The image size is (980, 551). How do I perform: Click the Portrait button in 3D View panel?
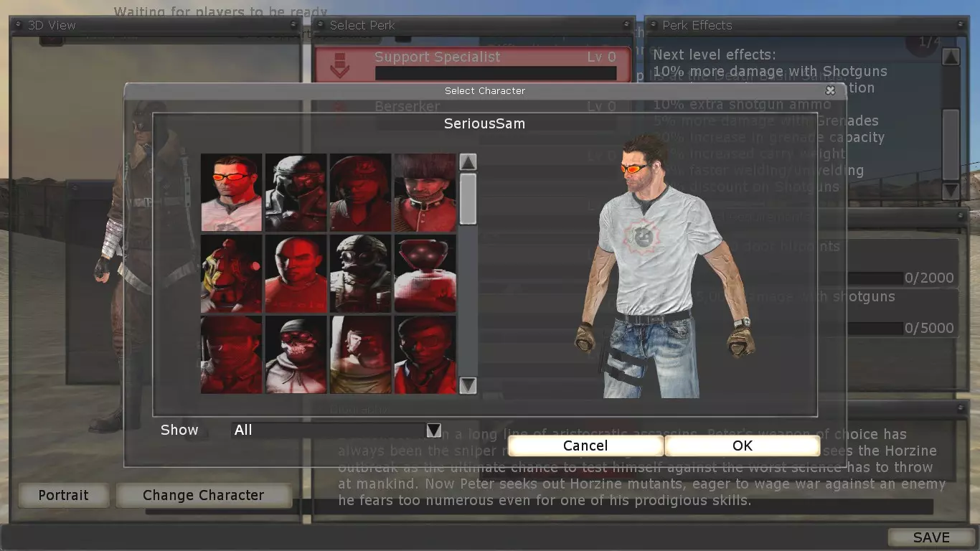64,495
